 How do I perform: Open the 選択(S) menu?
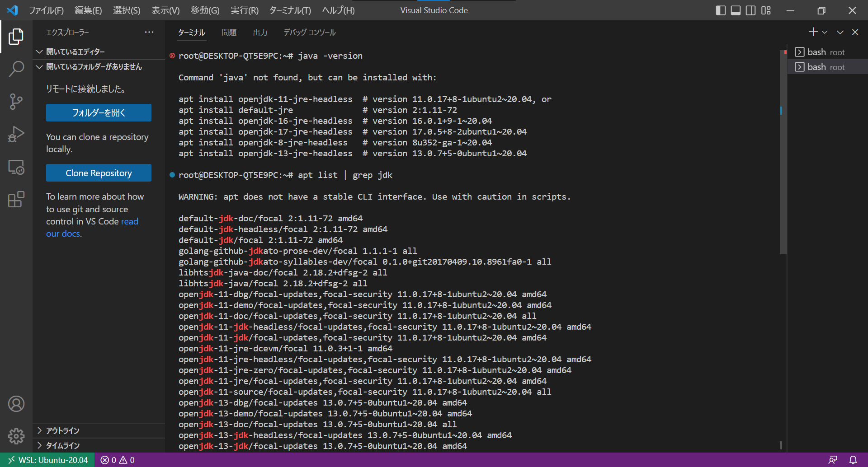coord(127,10)
